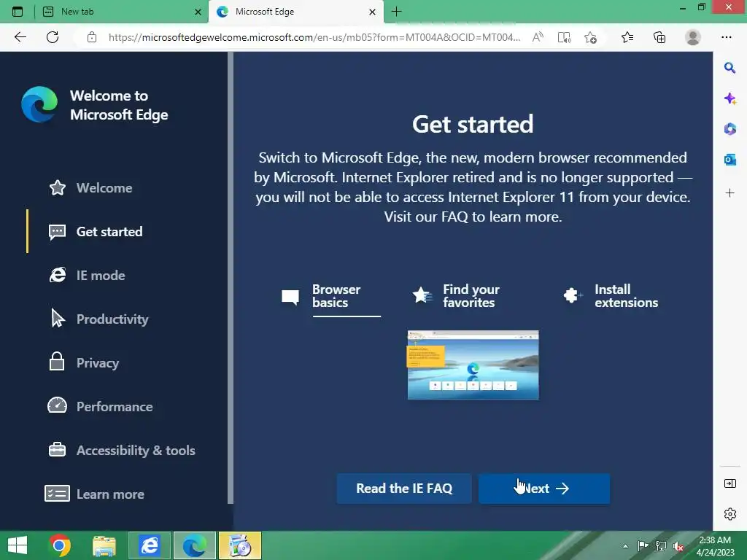Image resolution: width=747 pixels, height=560 pixels.
Task: Open the installer disc taskbar icon
Action: 239,545
